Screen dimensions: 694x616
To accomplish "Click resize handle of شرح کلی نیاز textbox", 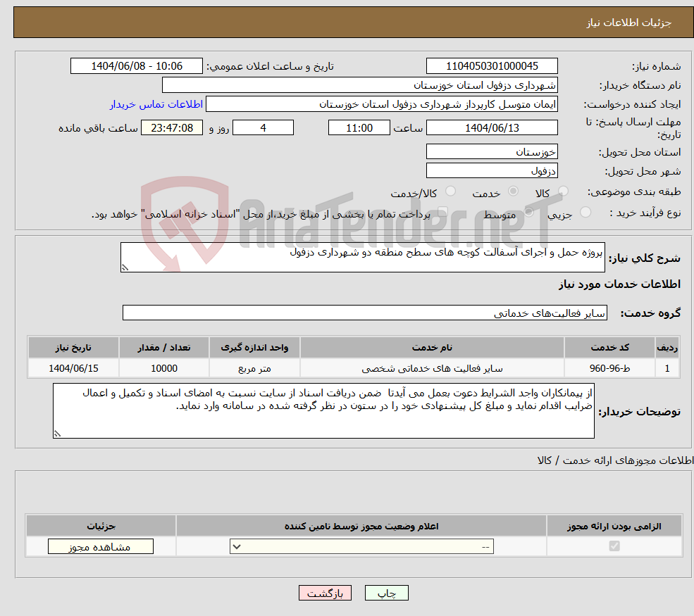I will click(125, 267).
